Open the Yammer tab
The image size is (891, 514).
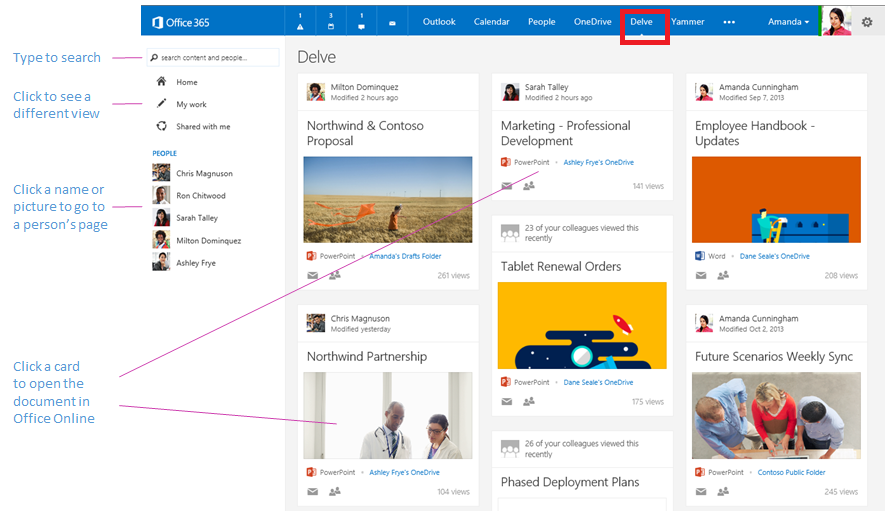coord(688,22)
